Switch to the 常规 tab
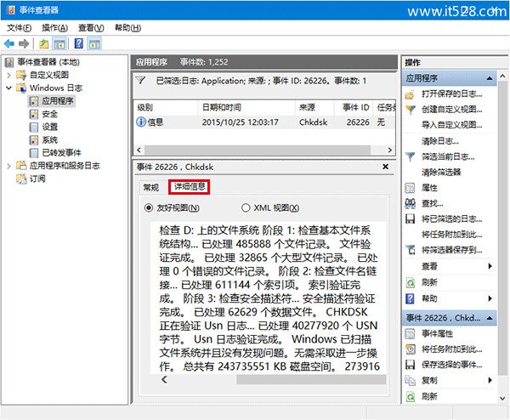510x420 pixels. pyautogui.click(x=151, y=187)
